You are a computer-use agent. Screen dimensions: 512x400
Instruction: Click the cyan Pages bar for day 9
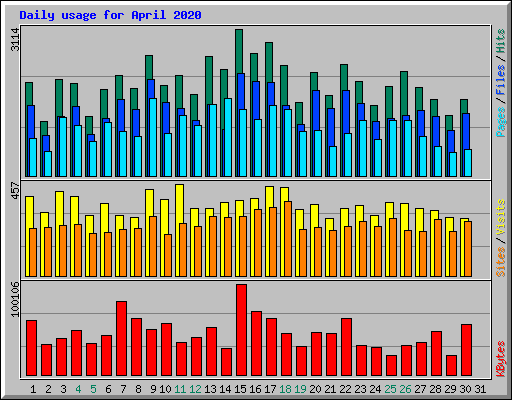pos(153,137)
